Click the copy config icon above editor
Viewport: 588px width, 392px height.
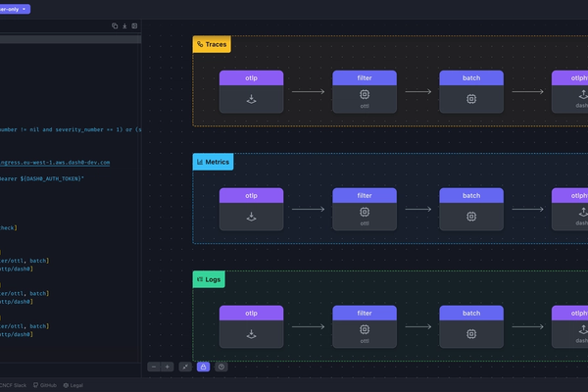click(x=115, y=26)
